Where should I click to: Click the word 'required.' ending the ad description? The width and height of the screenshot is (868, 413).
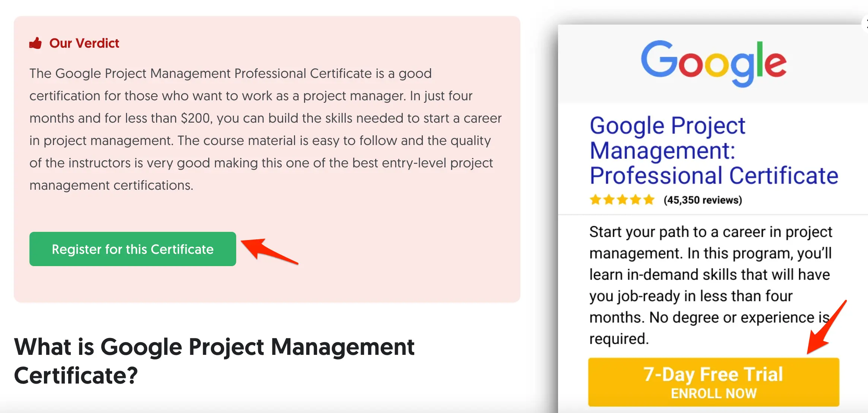[619, 339]
